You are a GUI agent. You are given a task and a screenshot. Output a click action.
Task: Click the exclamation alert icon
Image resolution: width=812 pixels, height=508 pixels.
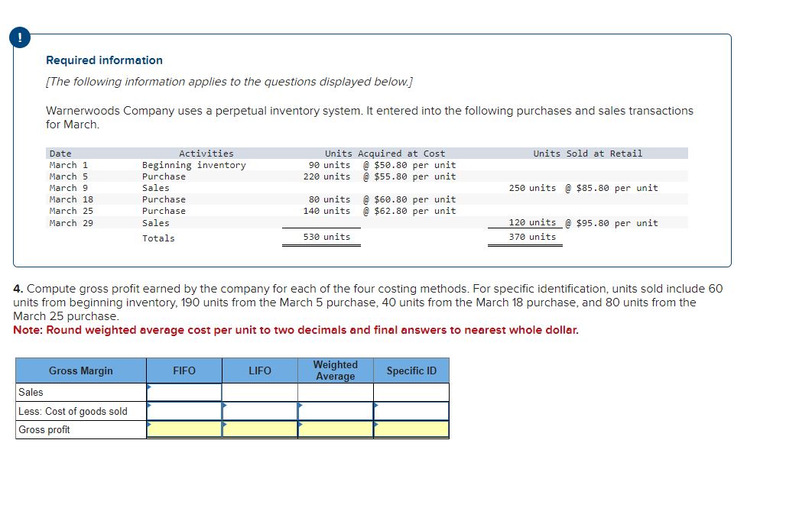tap(18, 37)
